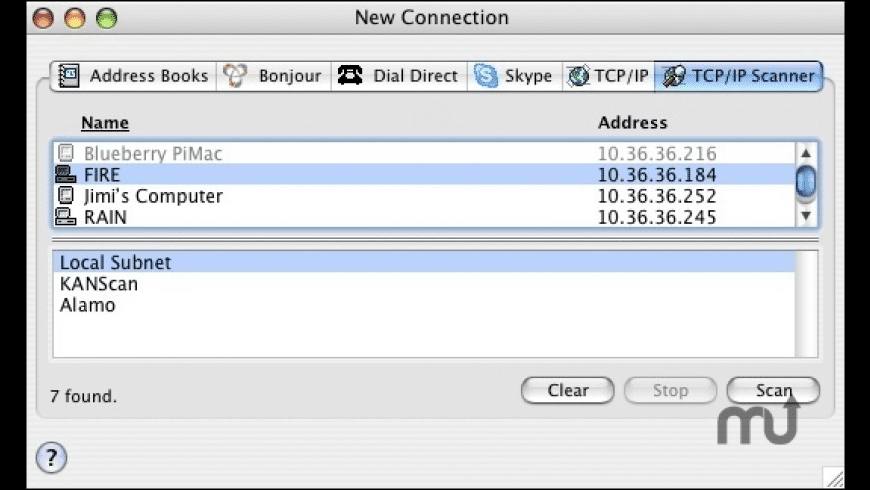Click the window resize grip corner
Screen dimensions: 870x490
[x=833, y=477]
